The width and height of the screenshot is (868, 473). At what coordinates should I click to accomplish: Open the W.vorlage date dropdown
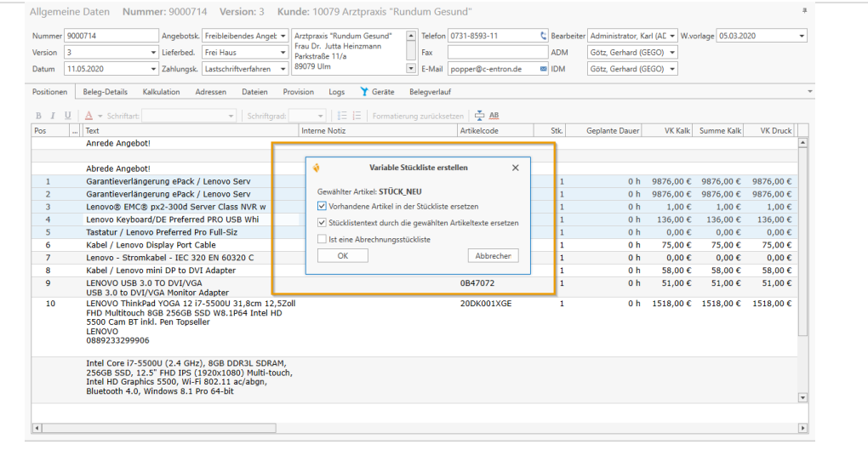(802, 37)
